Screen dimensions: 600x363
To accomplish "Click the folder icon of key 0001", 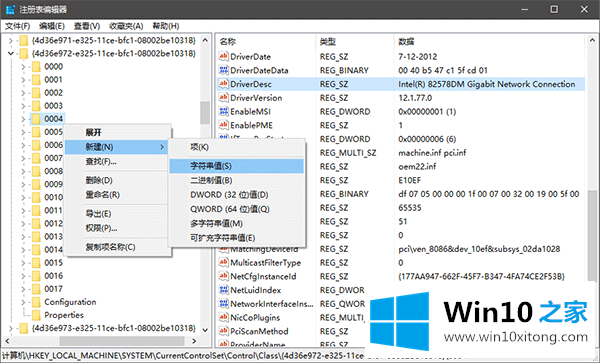I will (36, 80).
